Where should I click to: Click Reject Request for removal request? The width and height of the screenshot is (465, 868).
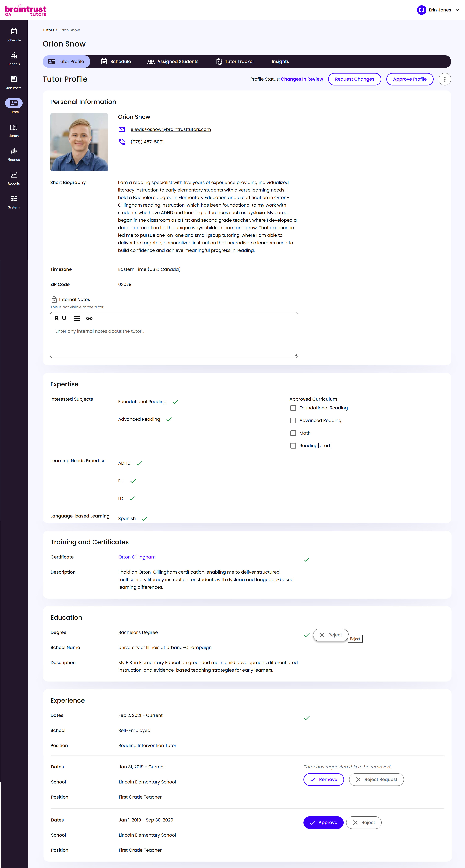click(376, 780)
